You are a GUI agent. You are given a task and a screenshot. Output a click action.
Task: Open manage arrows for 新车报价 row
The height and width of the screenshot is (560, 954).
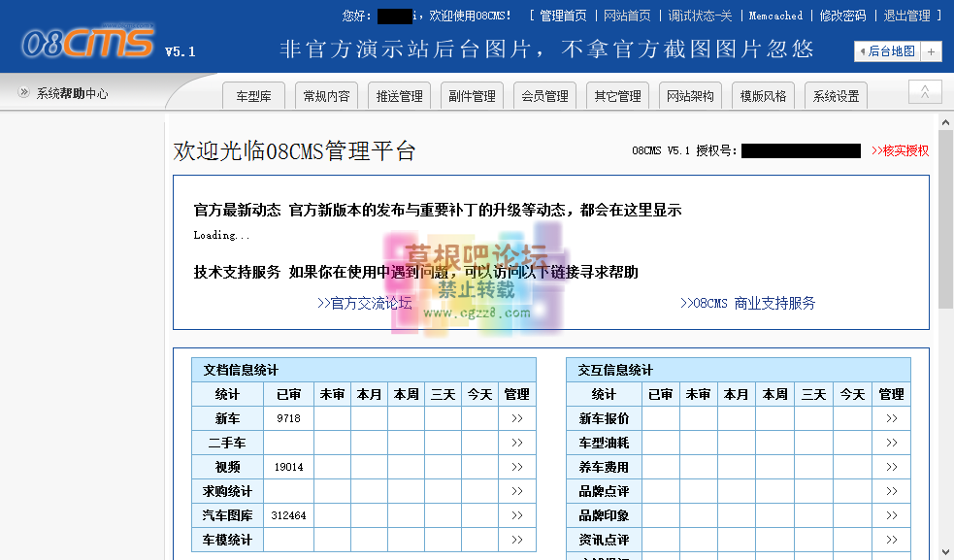[891, 418]
